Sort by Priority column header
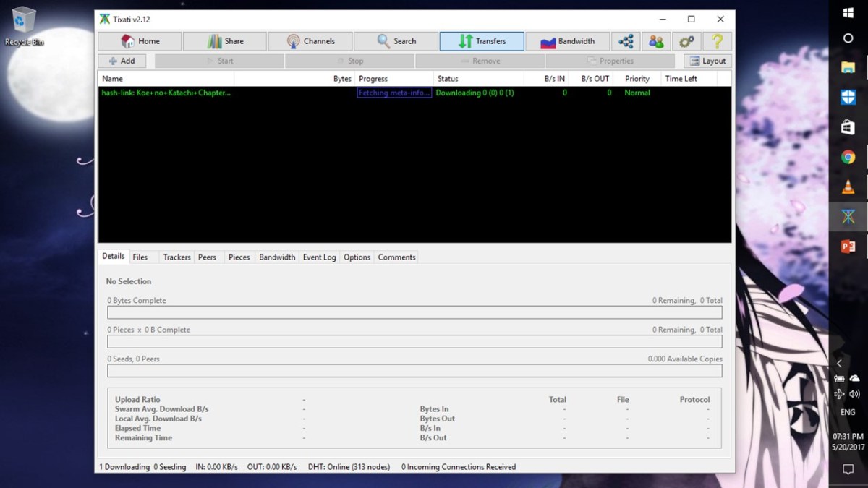The height and width of the screenshot is (488, 868). coord(637,79)
